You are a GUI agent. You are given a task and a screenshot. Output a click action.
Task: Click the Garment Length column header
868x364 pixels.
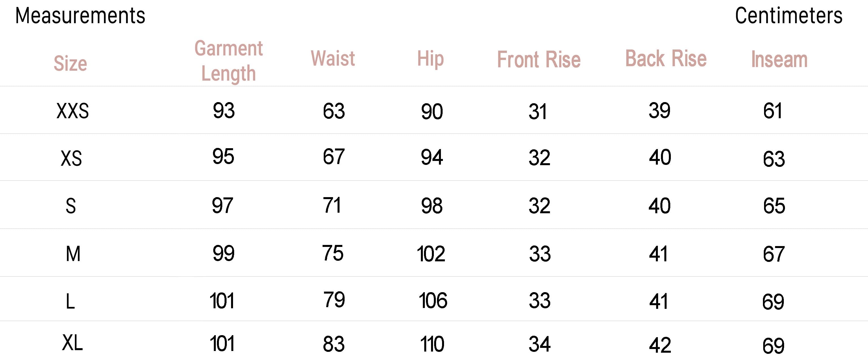click(229, 61)
